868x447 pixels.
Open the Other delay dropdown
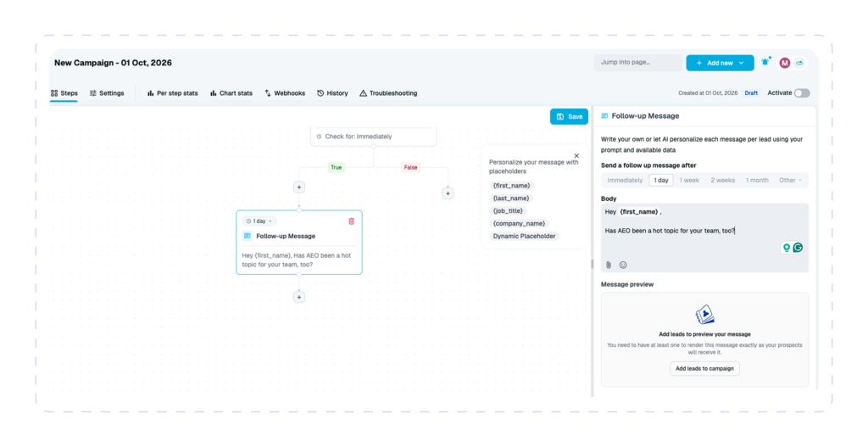(x=790, y=180)
